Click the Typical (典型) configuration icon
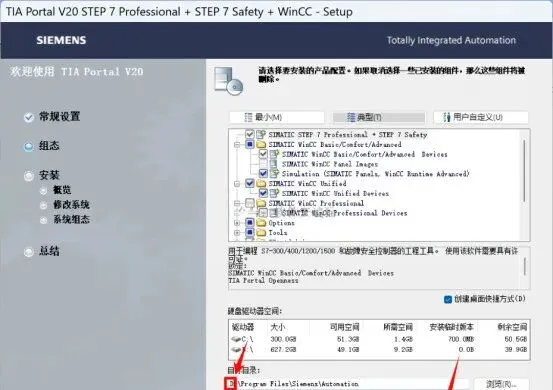This screenshot has width=553, height=390. coord(351,117)
